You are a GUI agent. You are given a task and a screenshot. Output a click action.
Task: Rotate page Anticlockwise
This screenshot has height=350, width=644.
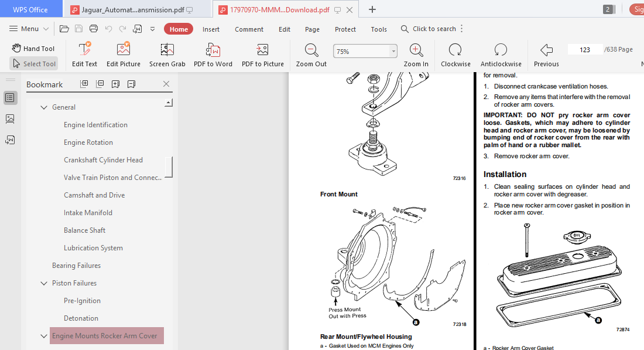pyautogui.click(x=501, y=55)
